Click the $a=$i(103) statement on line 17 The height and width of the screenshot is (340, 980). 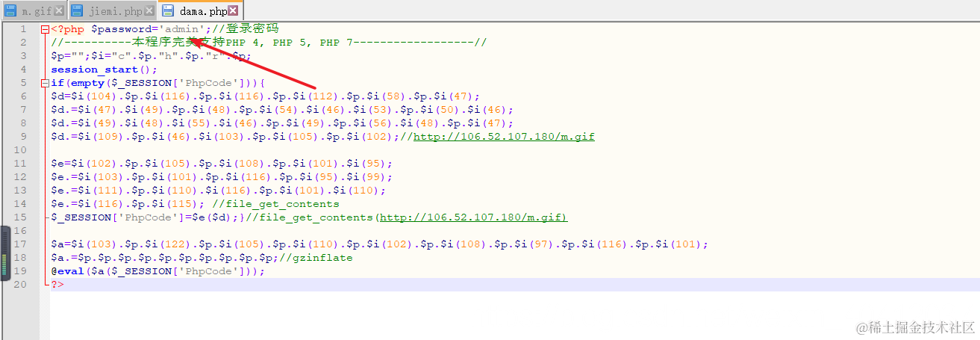(x=379, y=244)
